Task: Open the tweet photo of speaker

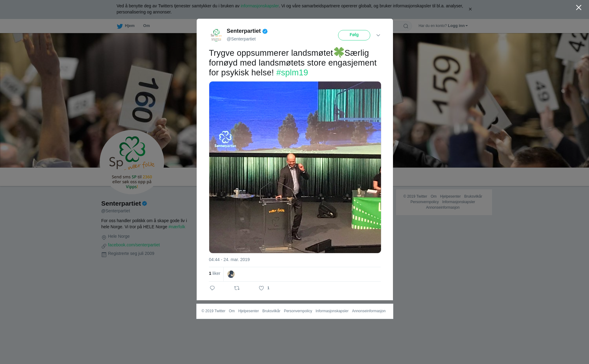Action: tap(295, 167)
